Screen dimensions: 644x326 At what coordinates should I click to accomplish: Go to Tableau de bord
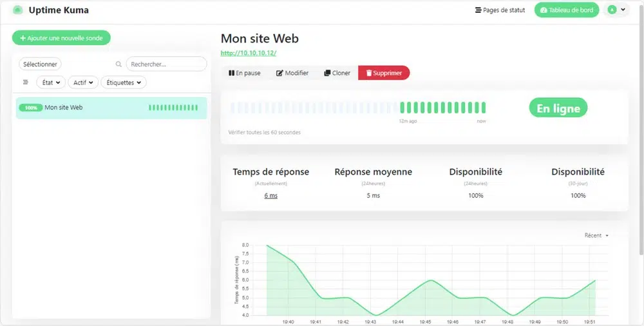[567, 10]
